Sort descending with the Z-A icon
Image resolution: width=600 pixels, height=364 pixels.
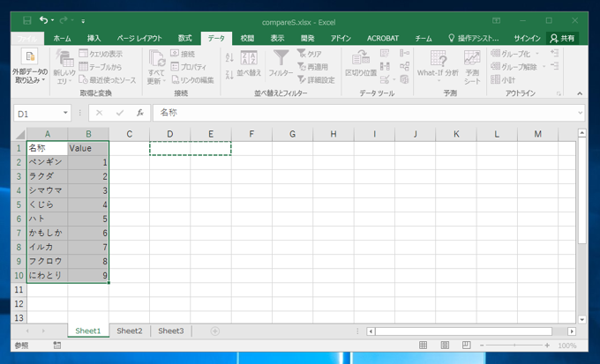tap(229, 74)
